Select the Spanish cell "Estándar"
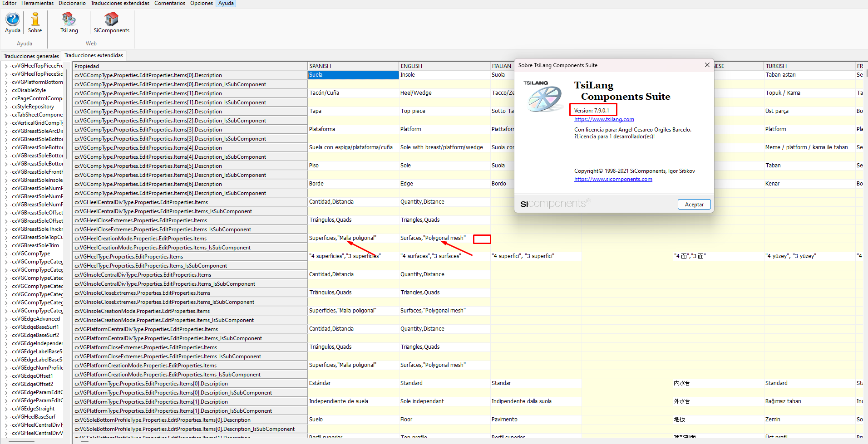The image size is (868, 444). click(353, 383)
